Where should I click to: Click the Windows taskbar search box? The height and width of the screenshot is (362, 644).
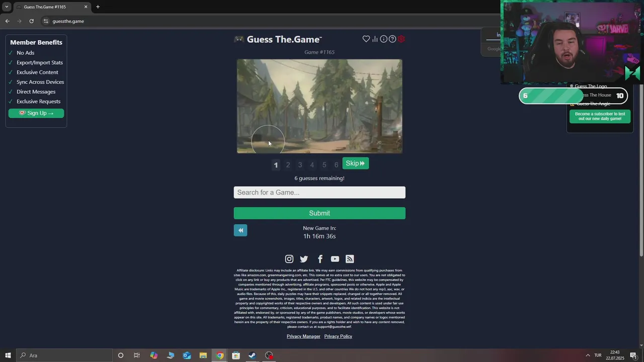(64, 355)
